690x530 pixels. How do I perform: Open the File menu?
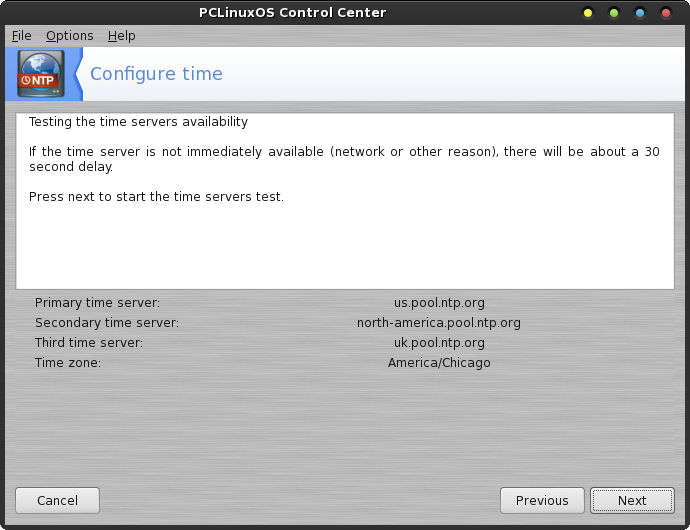tap(22, 36)
